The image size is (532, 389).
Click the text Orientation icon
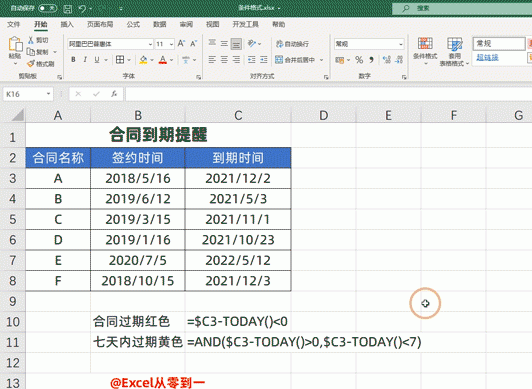coord(252,43)
